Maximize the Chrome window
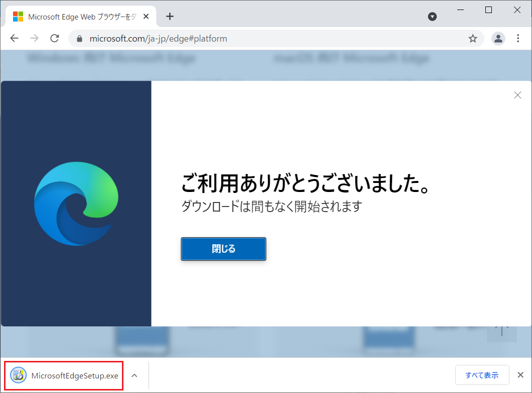532x393 pixels. [x=488, y=10]
